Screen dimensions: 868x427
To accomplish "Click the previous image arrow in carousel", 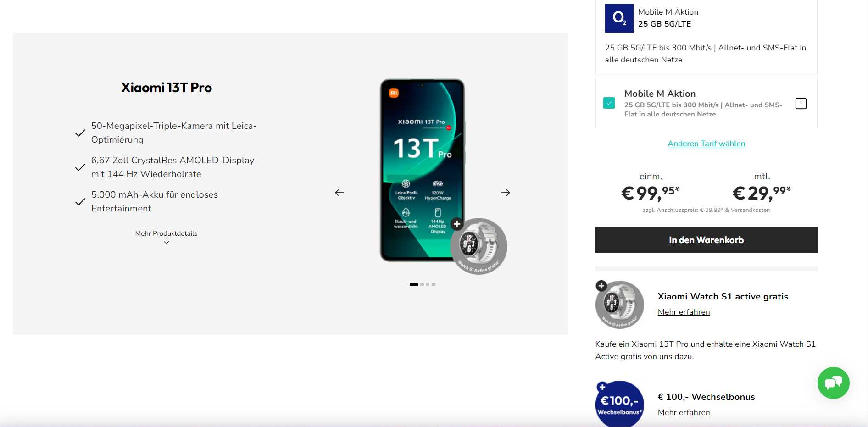I will pyautogui.click(x=339, y=193).
